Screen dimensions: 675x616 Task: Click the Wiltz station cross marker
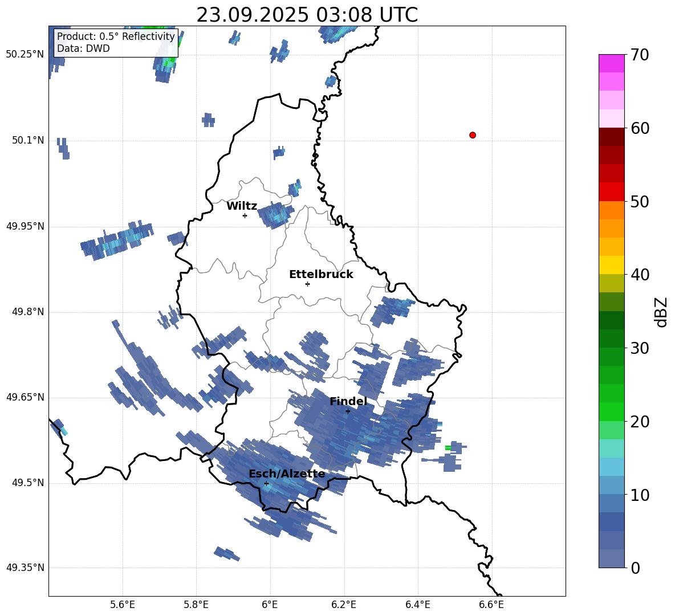coord(245,215)
